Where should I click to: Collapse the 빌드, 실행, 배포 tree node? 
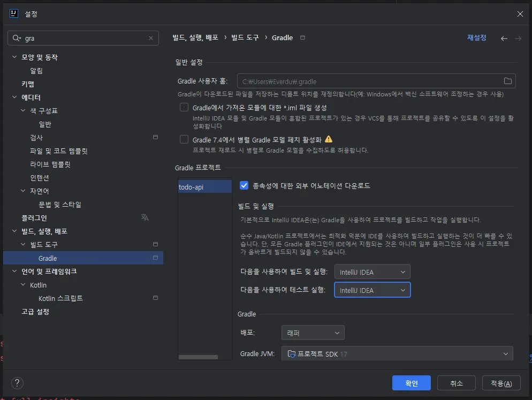(x=14, y=231)
